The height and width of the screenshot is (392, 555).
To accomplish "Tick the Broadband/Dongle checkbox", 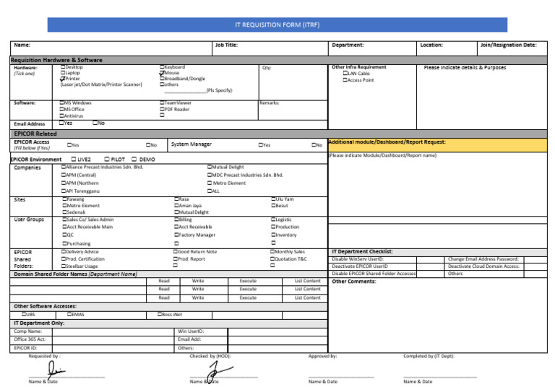I will point(162,79).
